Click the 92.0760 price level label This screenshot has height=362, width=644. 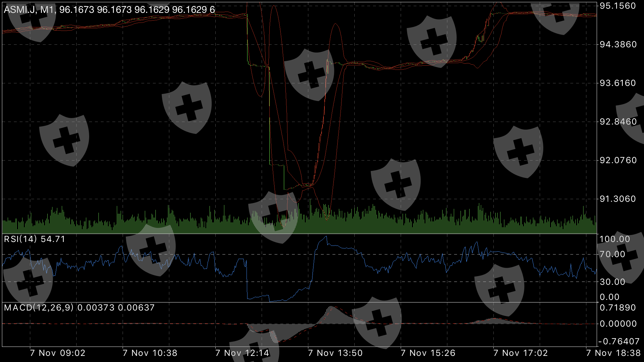[x=618, y=160]
